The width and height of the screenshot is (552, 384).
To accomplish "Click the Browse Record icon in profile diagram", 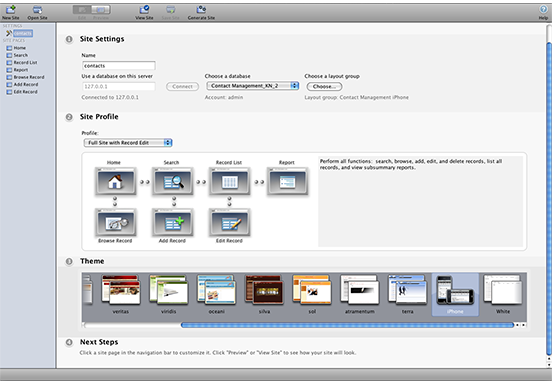I will tap(115, 222).
